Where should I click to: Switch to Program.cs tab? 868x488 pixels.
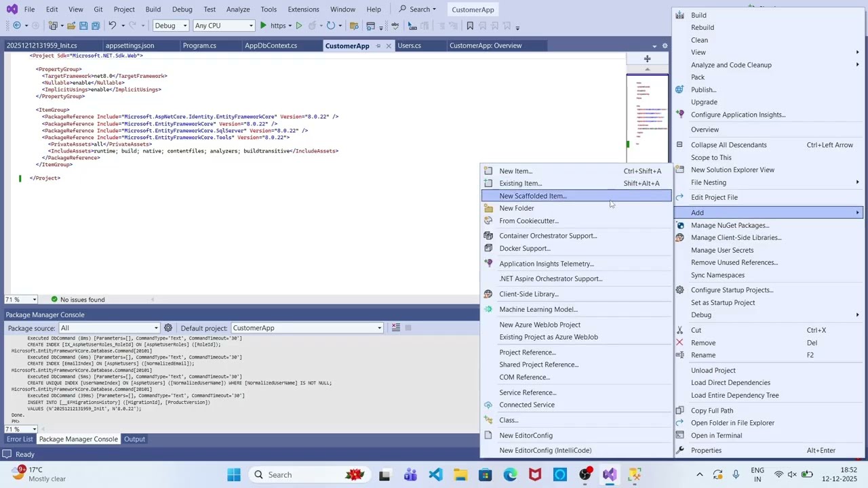click(199, 45)
